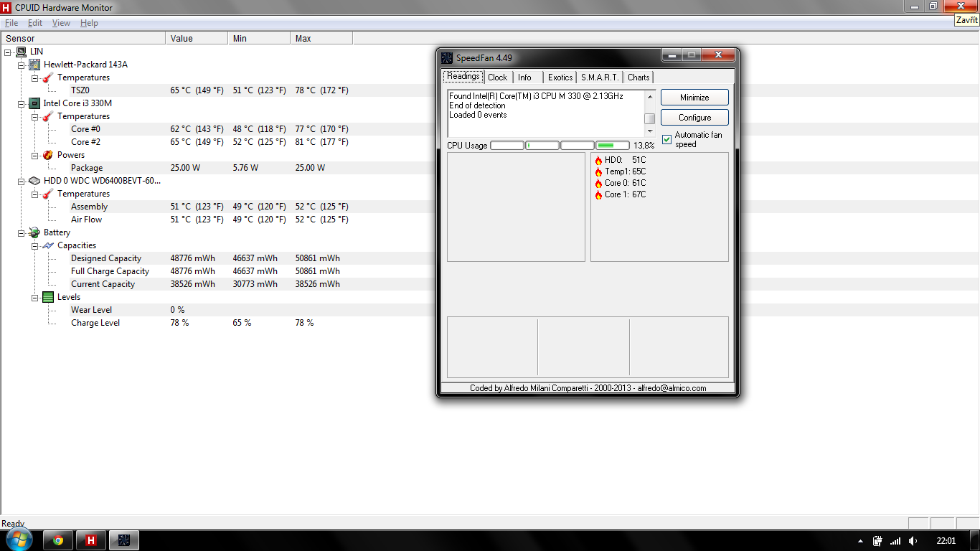Click SpeedFan's Minimize text button
Screen dimensions: 980x551
click(694, 97)
